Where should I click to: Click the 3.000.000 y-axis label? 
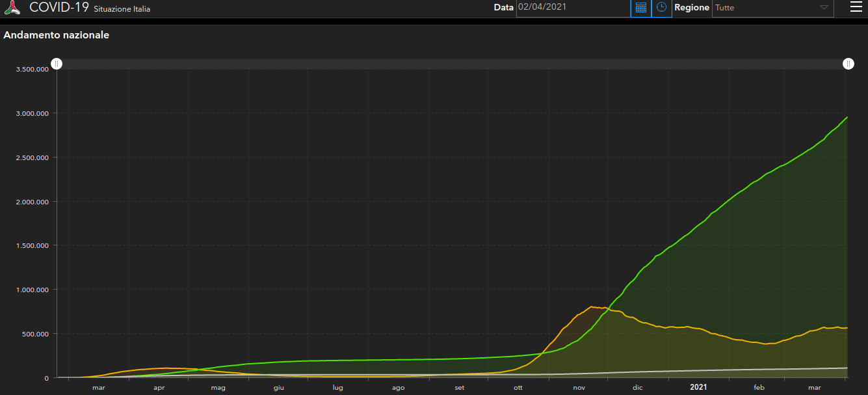coord(32,113)
